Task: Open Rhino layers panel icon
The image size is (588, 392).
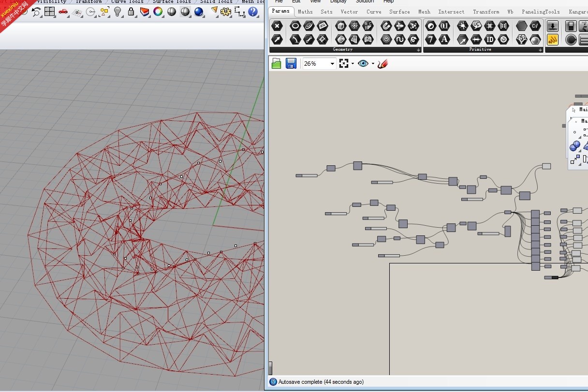Action: click(145, 12)
